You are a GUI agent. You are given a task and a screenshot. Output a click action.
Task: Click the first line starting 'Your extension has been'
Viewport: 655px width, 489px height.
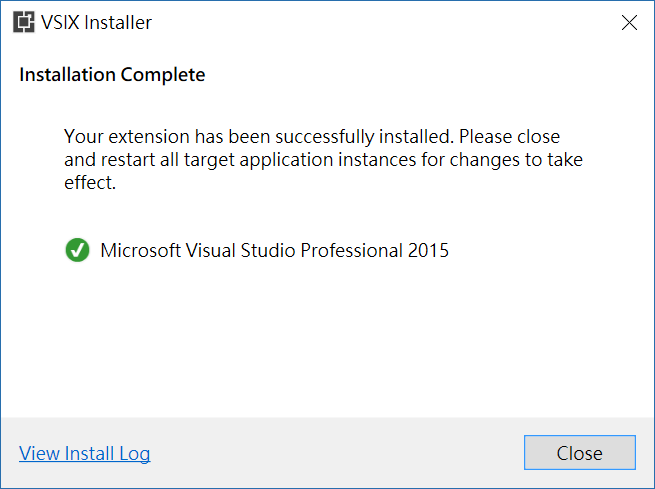[x=312, y=135]
